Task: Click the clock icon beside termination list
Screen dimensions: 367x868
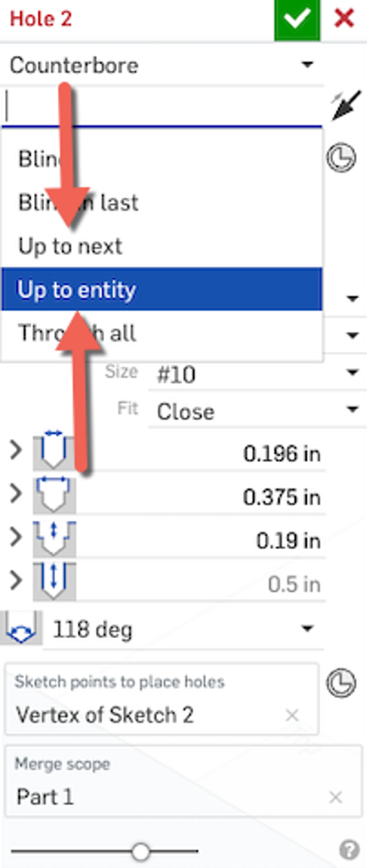Action: click(x=341, y=158)
